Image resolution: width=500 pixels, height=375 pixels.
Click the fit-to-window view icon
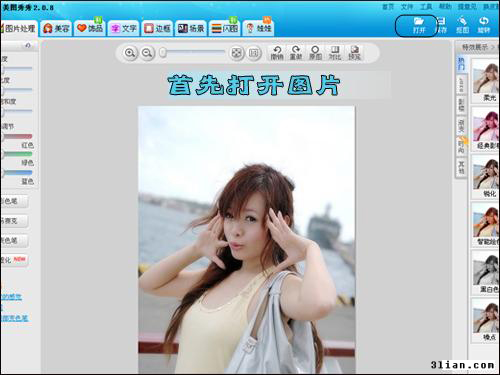tap(236, 53)
